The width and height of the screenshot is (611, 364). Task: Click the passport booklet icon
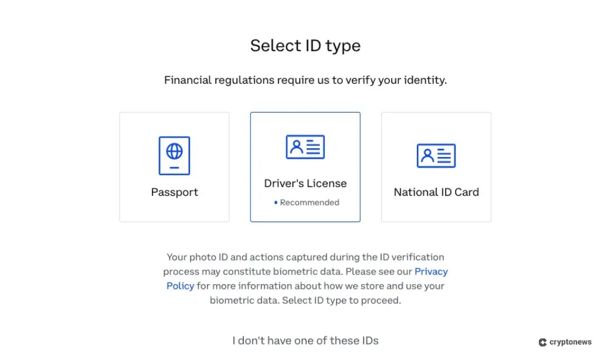click(x=174, y=155)
